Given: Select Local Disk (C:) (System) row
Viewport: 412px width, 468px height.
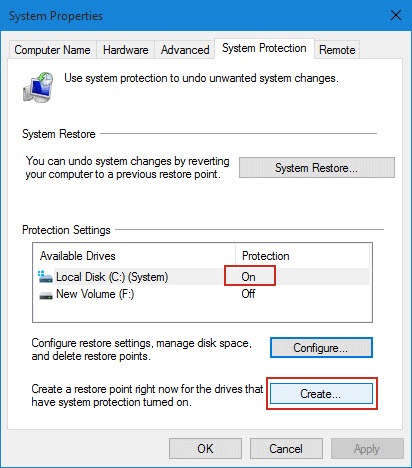Looking at the screenshot, I should (202, 277).
